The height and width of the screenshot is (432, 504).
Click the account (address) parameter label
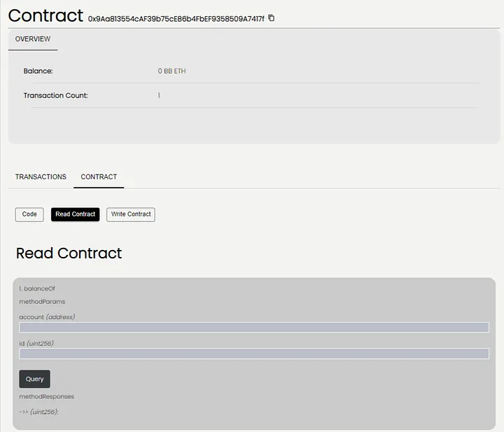47,317
